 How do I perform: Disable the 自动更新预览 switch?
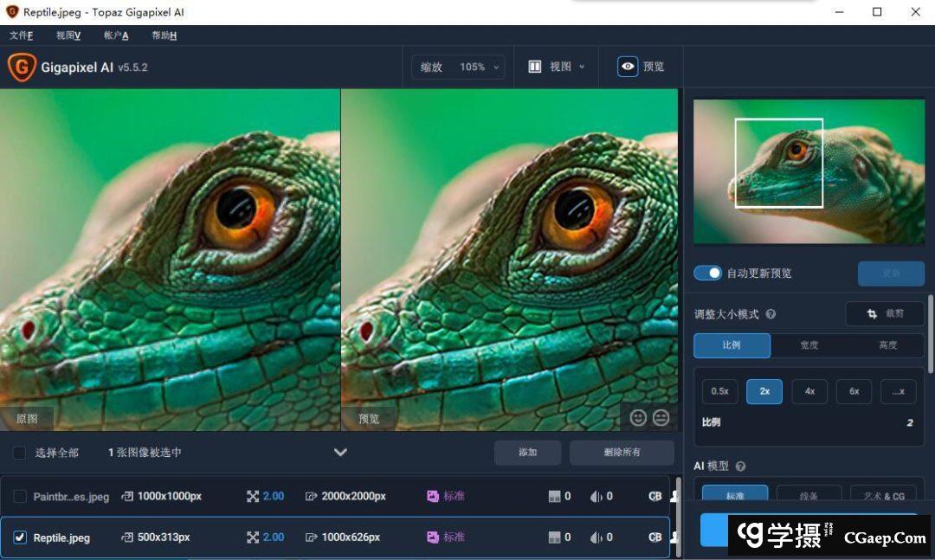pyautogui.click(x=707, y=273)
